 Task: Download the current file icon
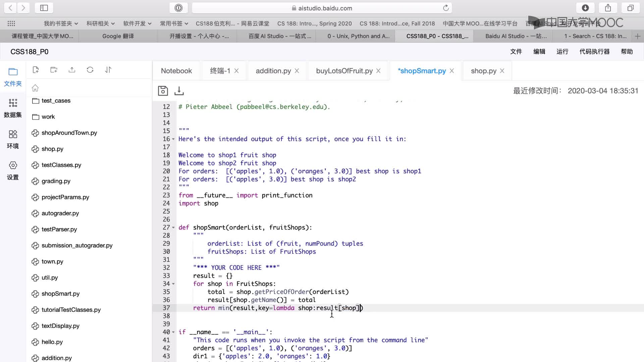click(179, 90)
